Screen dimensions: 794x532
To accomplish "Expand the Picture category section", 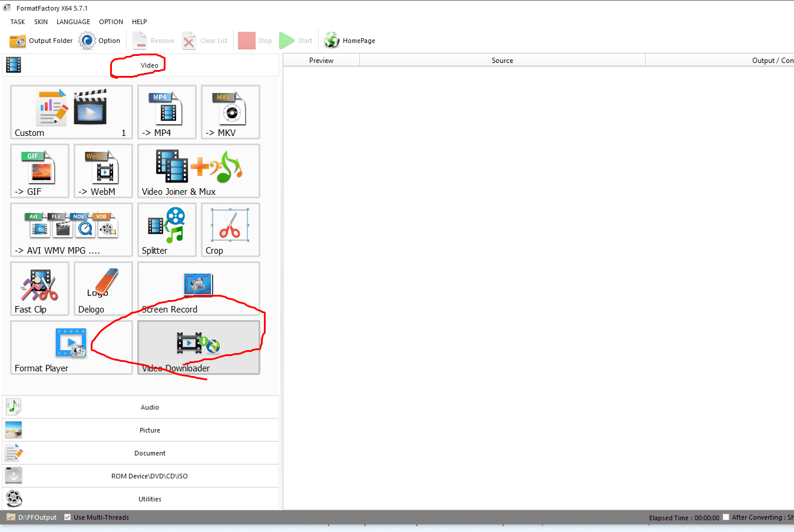I will coord(141,430).
